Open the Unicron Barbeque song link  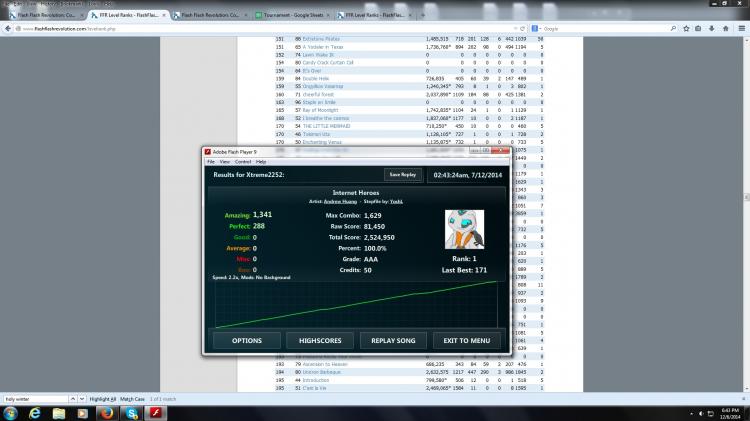[321, 372]
